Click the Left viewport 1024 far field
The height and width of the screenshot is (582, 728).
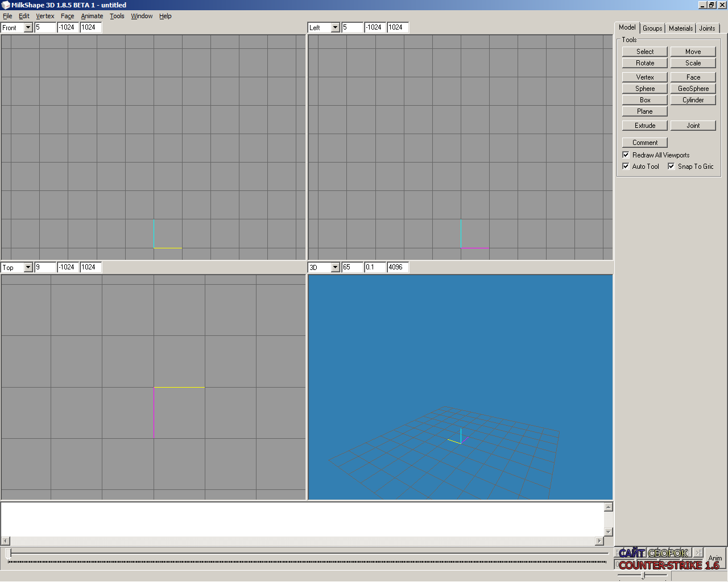[x=398, y=27]
